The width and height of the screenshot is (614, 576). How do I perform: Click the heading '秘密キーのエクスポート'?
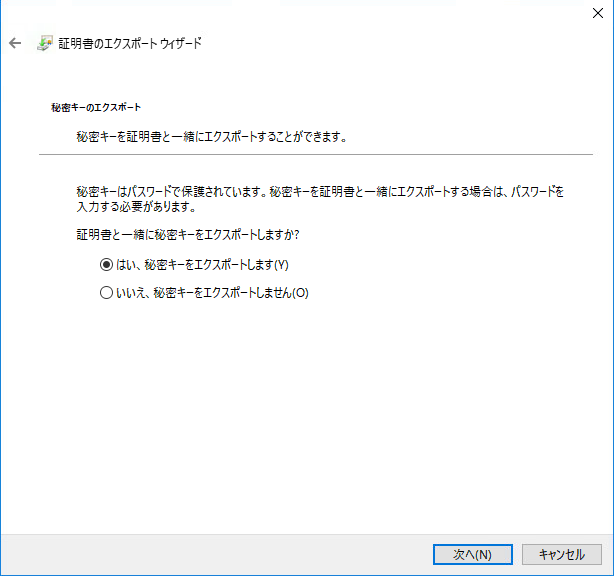pos(96,107)
